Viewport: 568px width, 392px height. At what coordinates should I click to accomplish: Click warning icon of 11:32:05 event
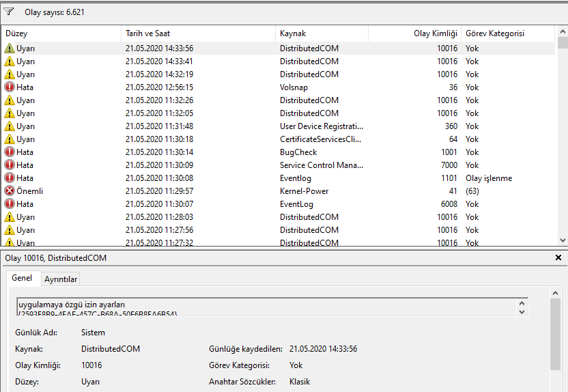point(10,113)
